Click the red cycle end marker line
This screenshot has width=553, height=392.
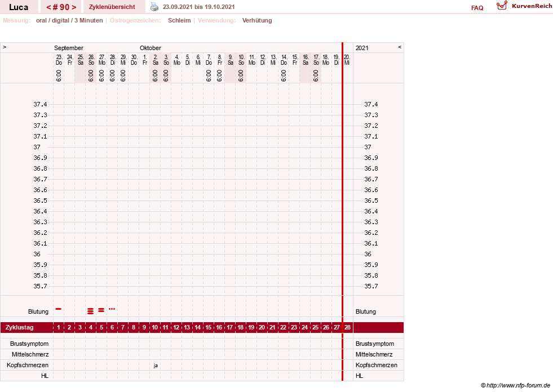click(342, 212)
